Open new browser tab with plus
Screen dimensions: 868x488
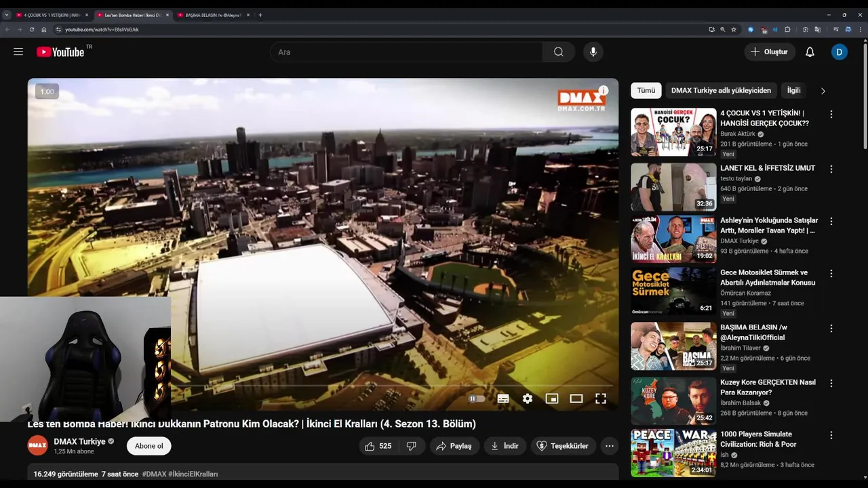260,15
